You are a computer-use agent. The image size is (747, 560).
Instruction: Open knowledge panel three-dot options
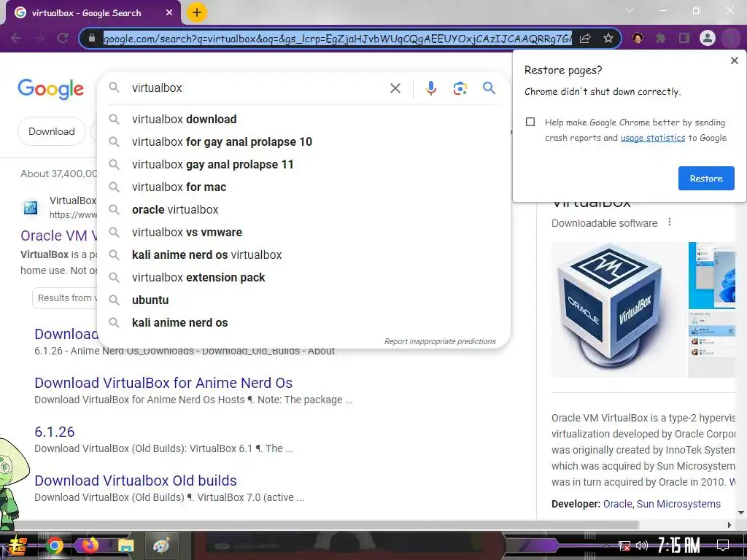[x=670, y=222]
